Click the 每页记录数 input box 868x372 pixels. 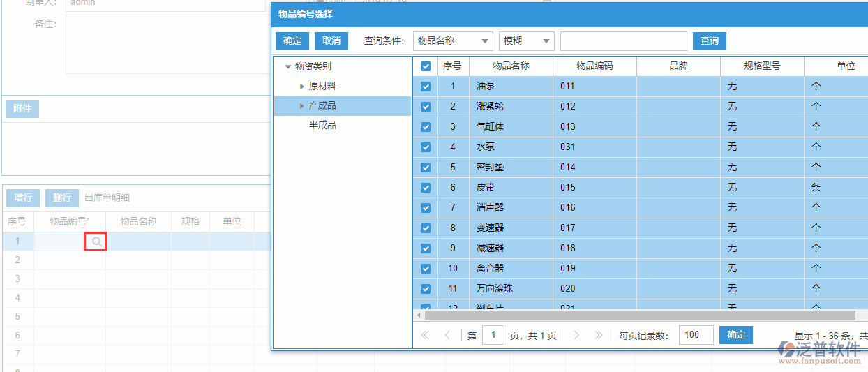(696, 335)
